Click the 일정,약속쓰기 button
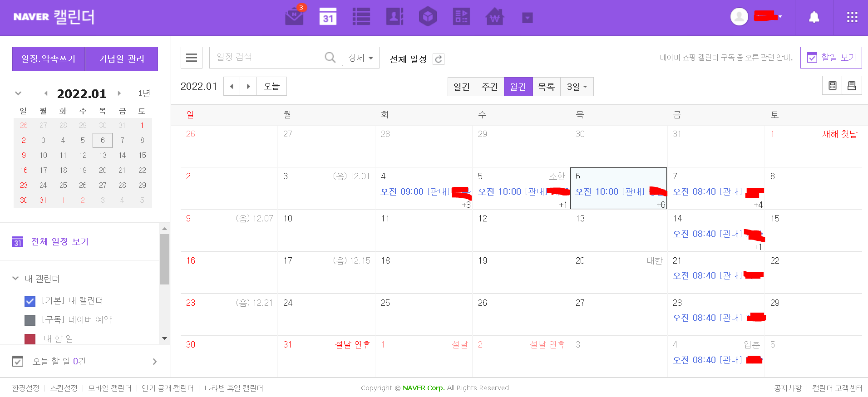The width and height of the screenshot is (868, 397). pos(49,59)
